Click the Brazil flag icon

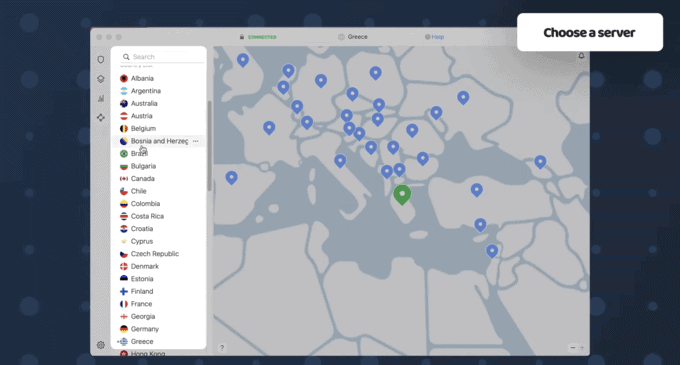point(124,154)
